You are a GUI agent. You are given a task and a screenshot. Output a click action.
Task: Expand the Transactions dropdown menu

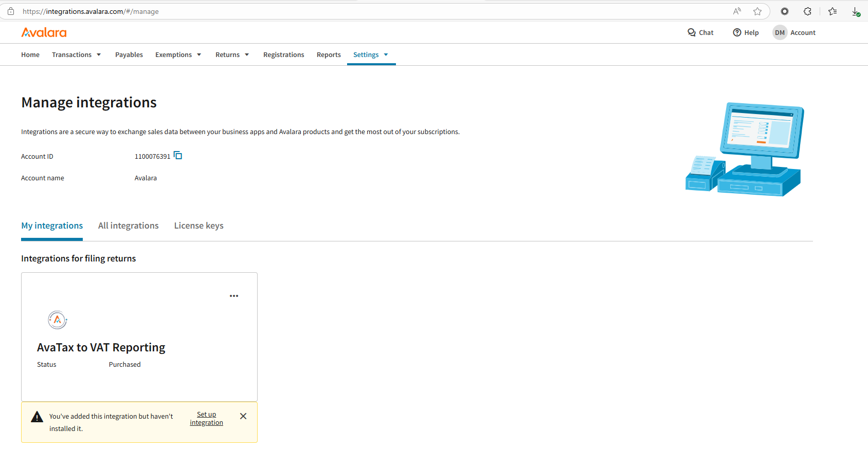tap(77, 54)
